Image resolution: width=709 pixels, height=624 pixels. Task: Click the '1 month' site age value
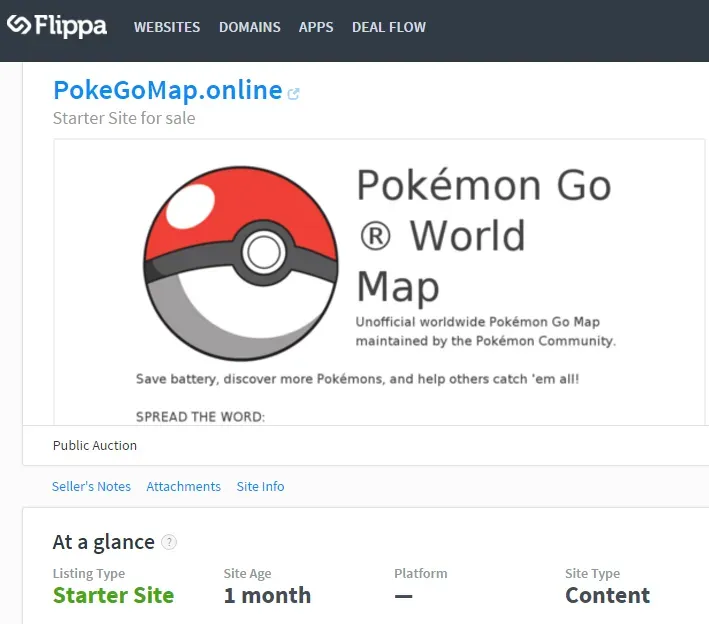pos(267,595)
